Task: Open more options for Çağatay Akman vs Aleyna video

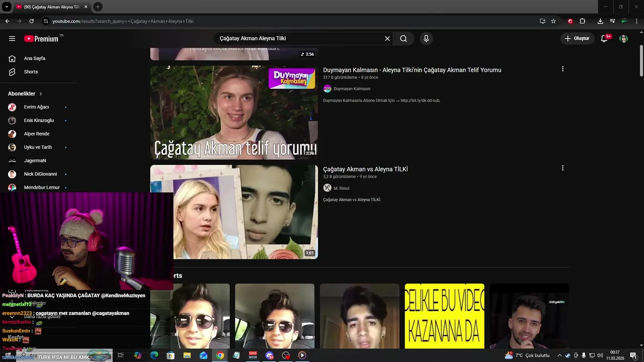Action: click(x=562, y=168)
